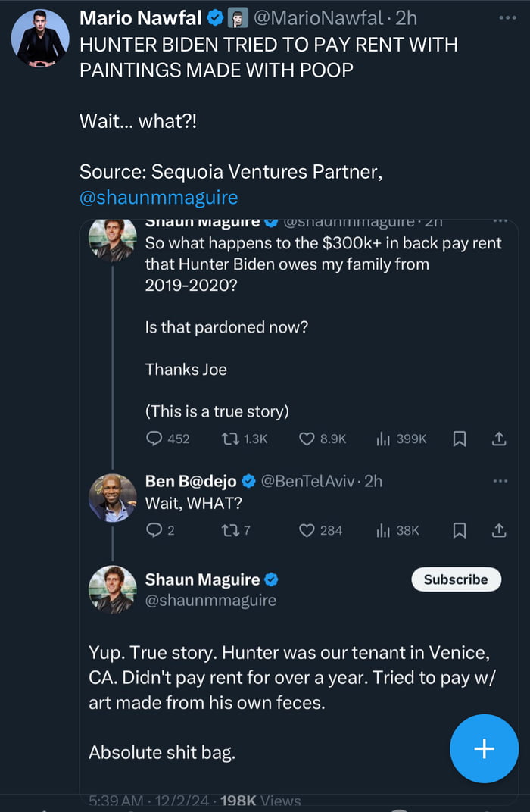Tap the blue compose new post button
This screenshot has width=530, height=812.
tap(484, 748)
